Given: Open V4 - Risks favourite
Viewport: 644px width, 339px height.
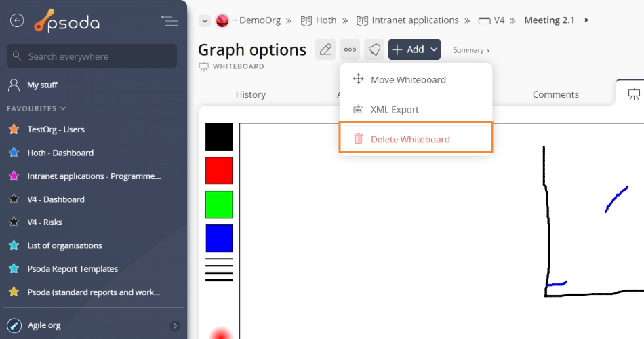Looking at the screenshot, I should coord(44,222).
